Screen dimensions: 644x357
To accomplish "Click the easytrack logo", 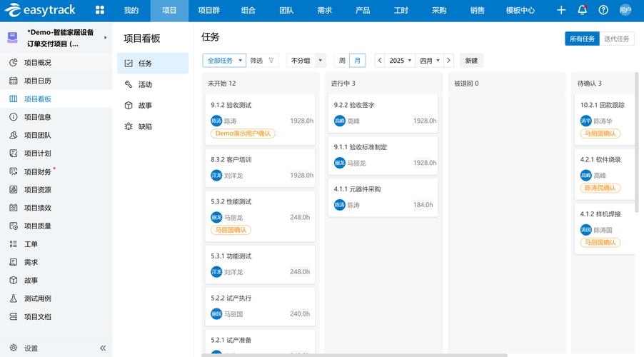I will [x=40, y=10].
